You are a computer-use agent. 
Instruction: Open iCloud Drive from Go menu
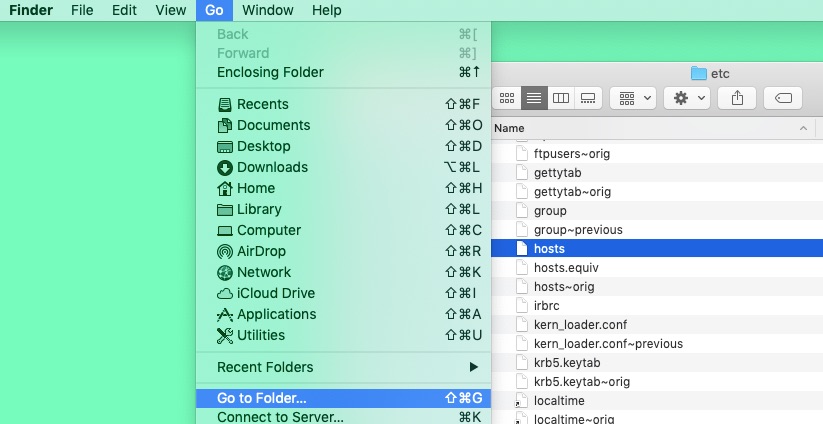click(275, 293)
